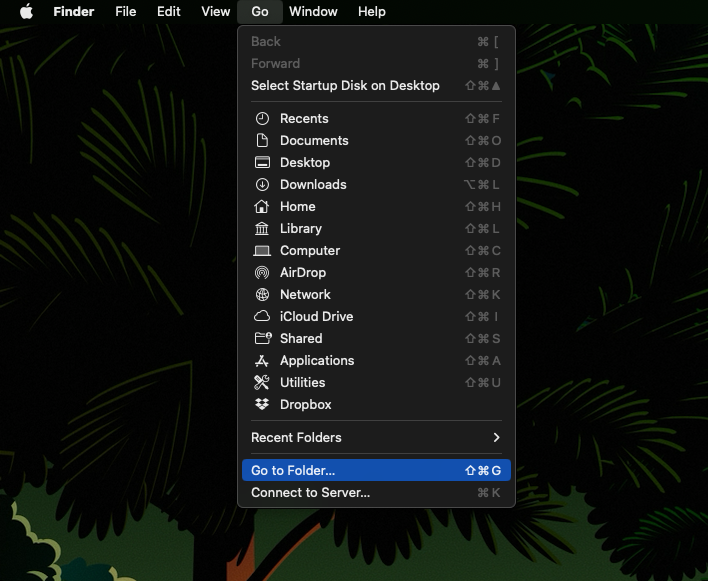Click the Home house icon

click(x=262, y=207)
